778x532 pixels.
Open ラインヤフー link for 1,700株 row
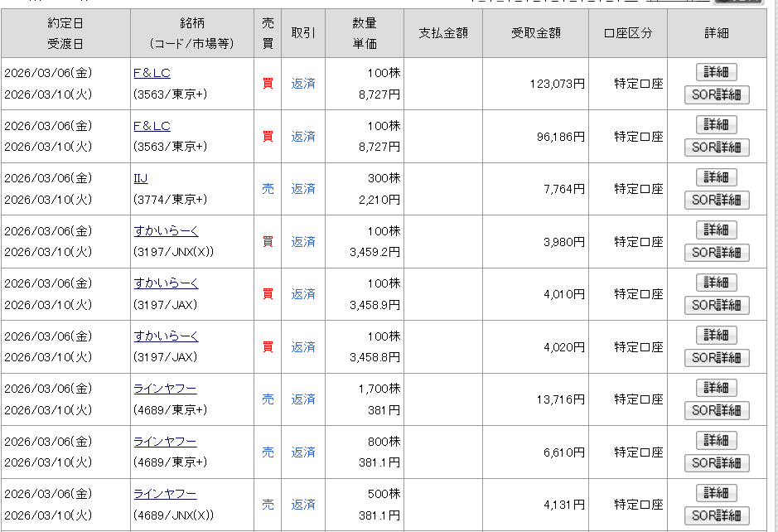(165, 389)
